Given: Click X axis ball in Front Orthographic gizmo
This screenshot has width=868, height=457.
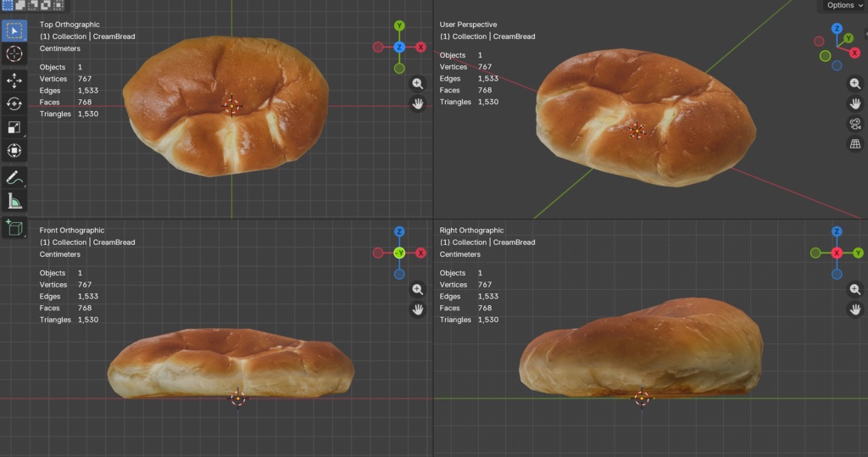Looking at the screenshot, I should [420, 254].
